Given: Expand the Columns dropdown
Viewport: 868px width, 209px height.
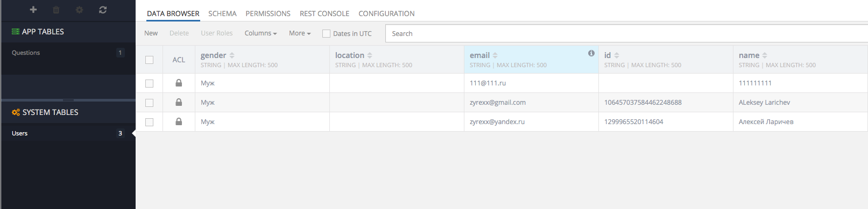Looking at the screenshot, I should point(260,33).
